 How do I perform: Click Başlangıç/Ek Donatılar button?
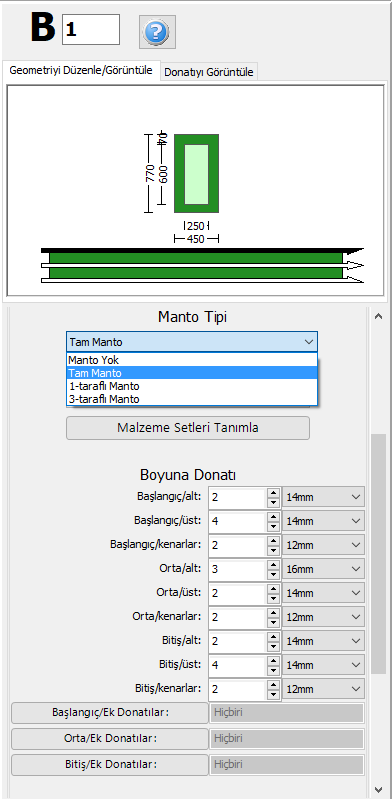pos(110,712)
